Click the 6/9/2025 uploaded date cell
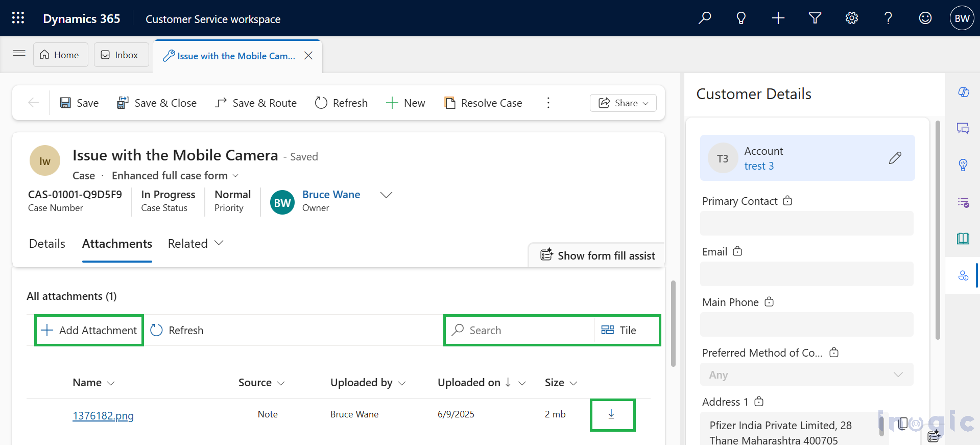This screenshot has height=445, width=980. (456, 414)
